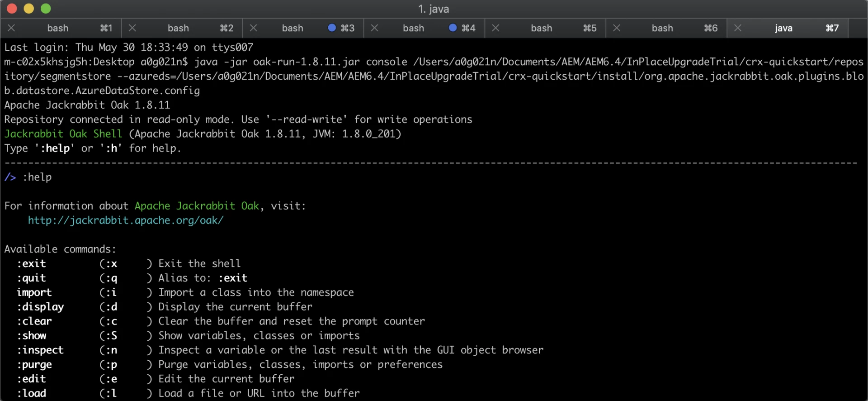Close the bash tab with shortcut ⌘2

tap(132, 28)
